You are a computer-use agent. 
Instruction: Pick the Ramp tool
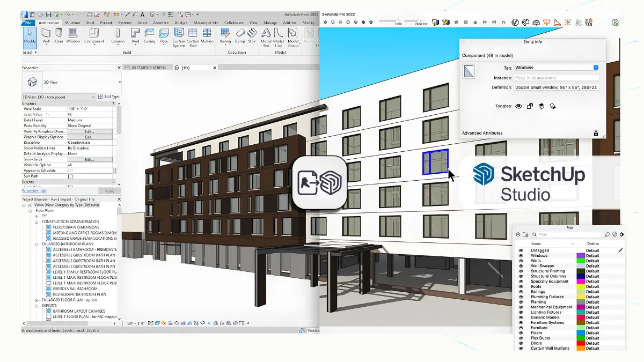click(x=239, y=35)
